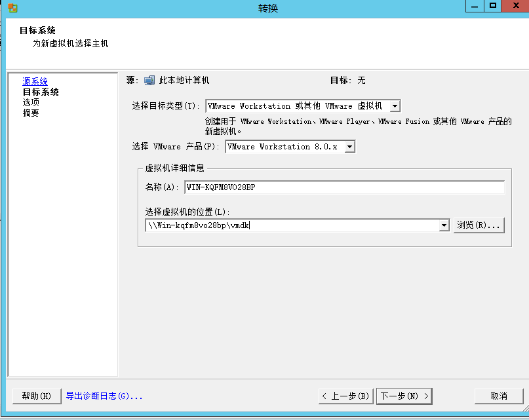Image resolution: width=529 pixels, height=420 pixels.
Task: Click the local computer source icon
Action: pos(149,81)
